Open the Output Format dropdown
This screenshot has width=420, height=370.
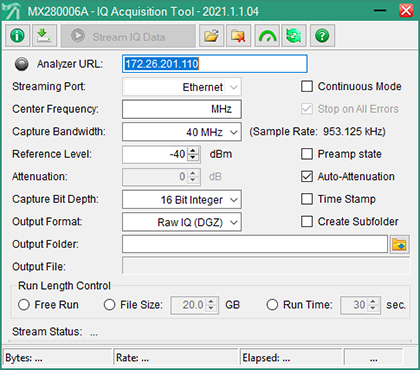(x=182, y=222)
